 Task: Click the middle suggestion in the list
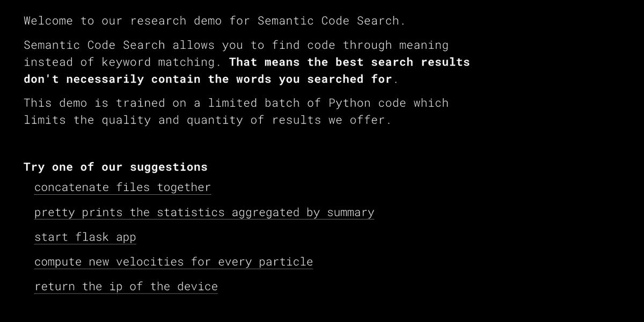click(85, 237)
